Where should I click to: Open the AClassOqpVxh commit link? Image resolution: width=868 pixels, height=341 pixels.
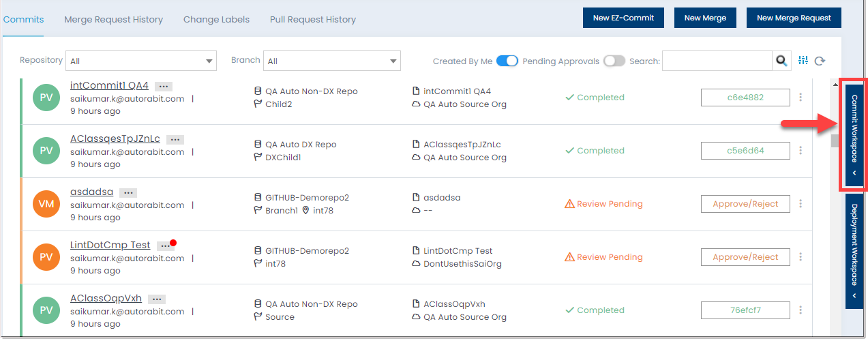tap(106, 298)
